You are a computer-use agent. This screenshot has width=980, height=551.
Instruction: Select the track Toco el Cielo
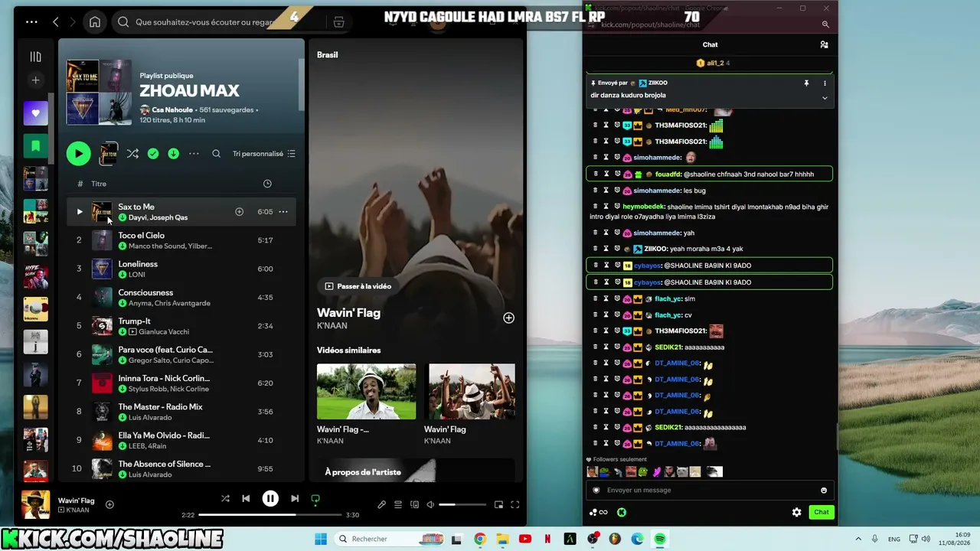tap(181, 240)
